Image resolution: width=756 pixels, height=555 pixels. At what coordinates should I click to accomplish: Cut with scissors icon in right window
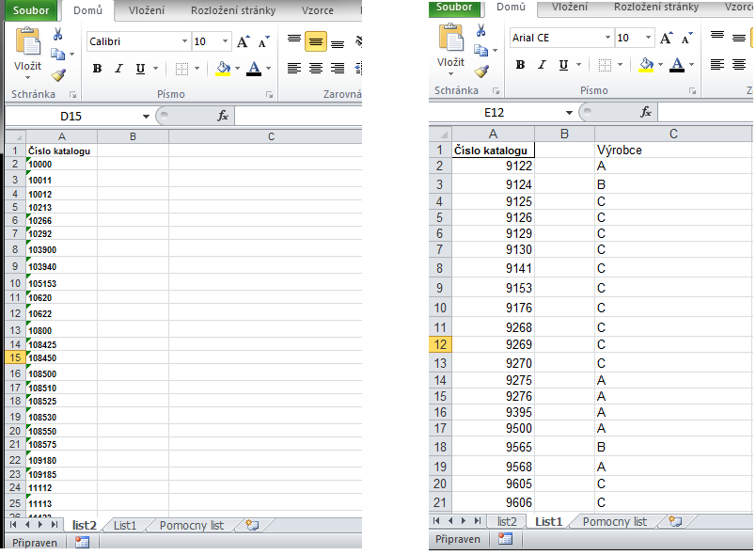[480, 30]
